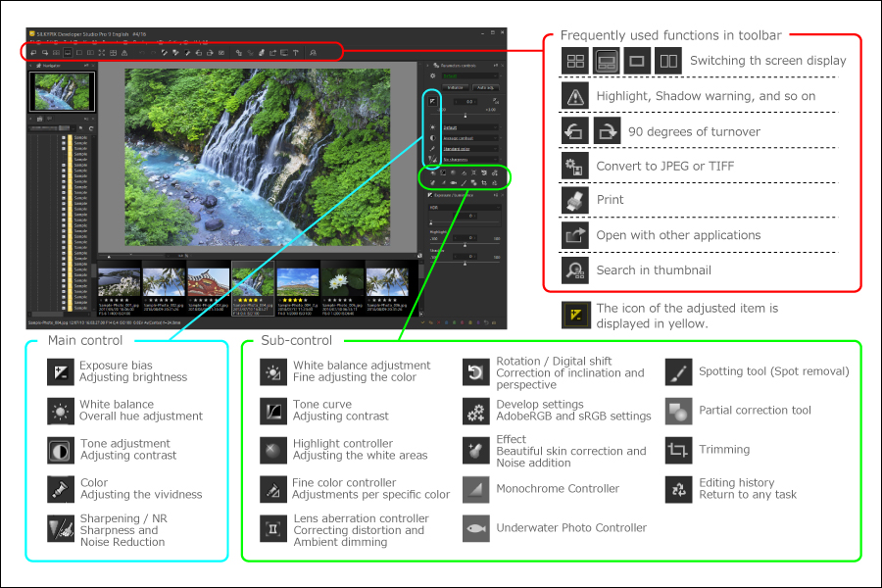
Task: Click the thumbnail grid display icon in legend
Action: (x=575, y=61)
